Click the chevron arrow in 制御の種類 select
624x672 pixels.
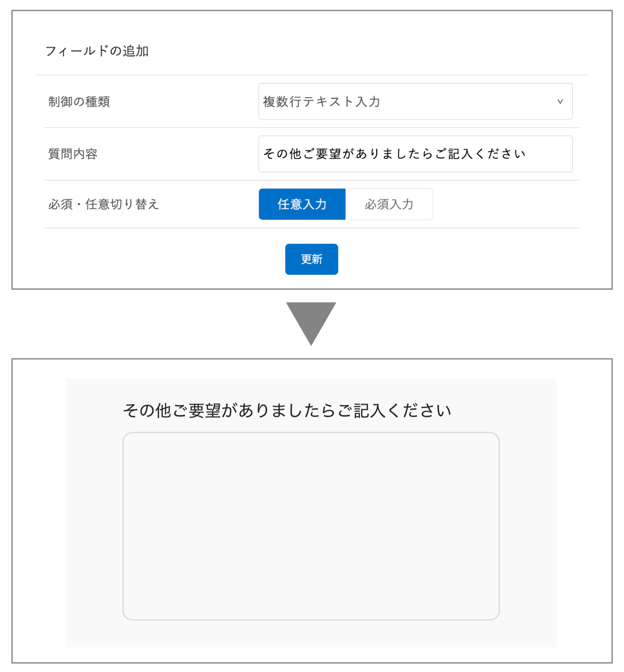click(560, 101)
